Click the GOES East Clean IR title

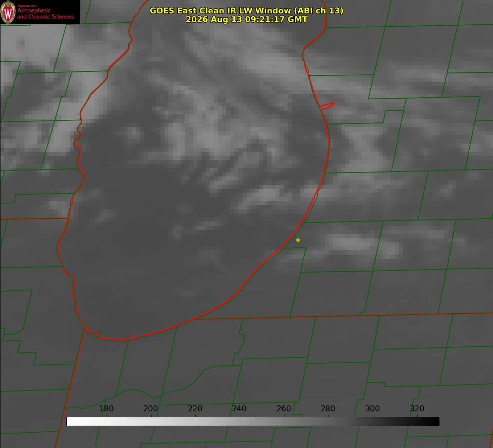click(x=247, y=10)
